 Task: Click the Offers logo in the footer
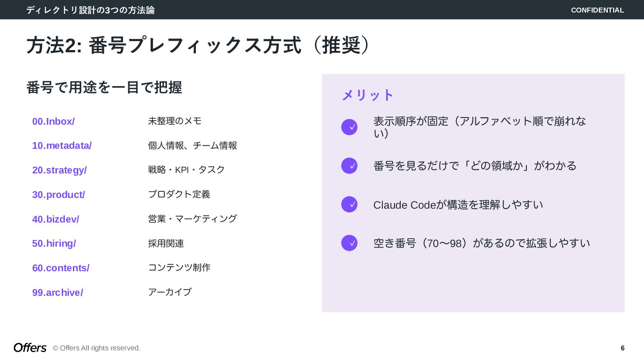30,348
